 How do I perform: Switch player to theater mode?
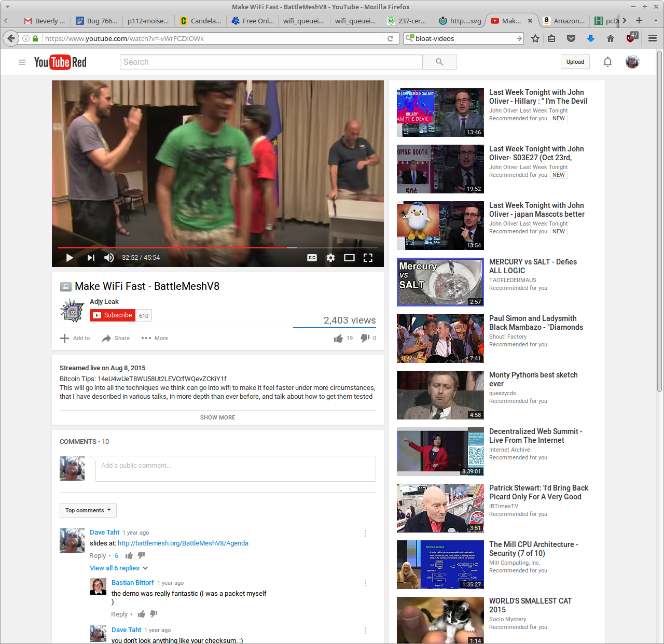tap(349, 258)
